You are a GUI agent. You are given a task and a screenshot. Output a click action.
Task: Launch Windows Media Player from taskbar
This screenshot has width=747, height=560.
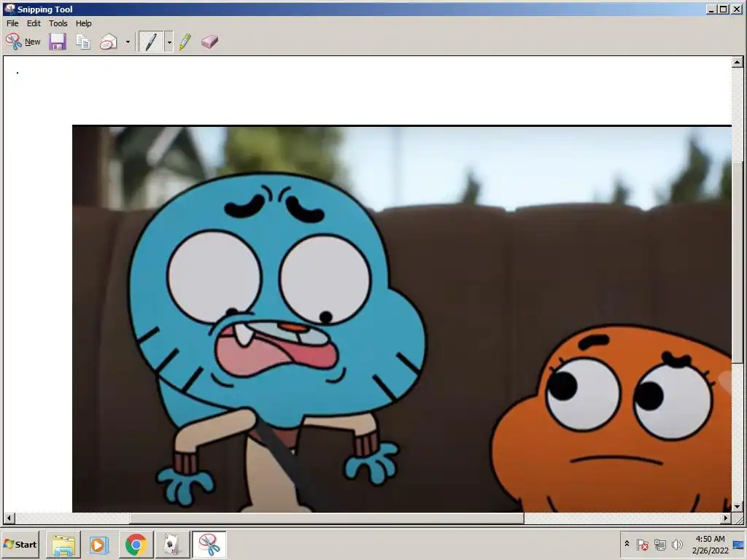(x=99, y=545)
